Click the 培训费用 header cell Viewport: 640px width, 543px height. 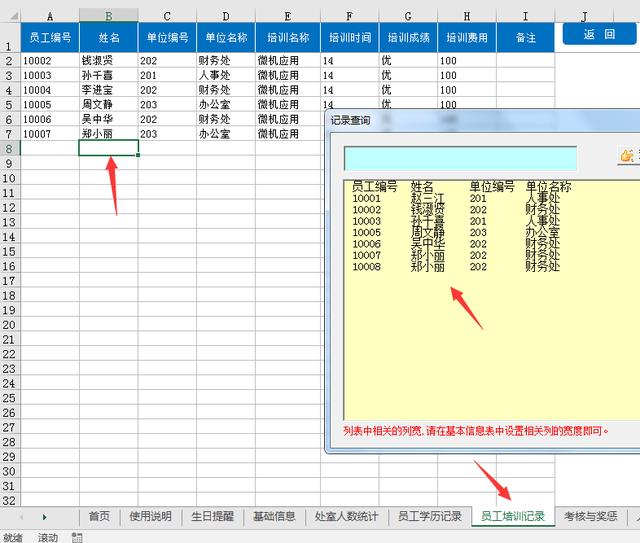[x=467, y=38]
